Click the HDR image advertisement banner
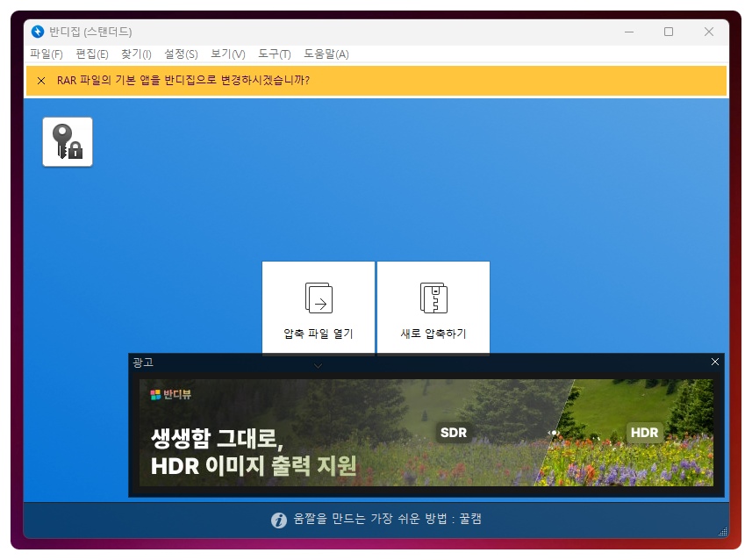The height and width of the screenshot is (560, 752). pos(426,433)
